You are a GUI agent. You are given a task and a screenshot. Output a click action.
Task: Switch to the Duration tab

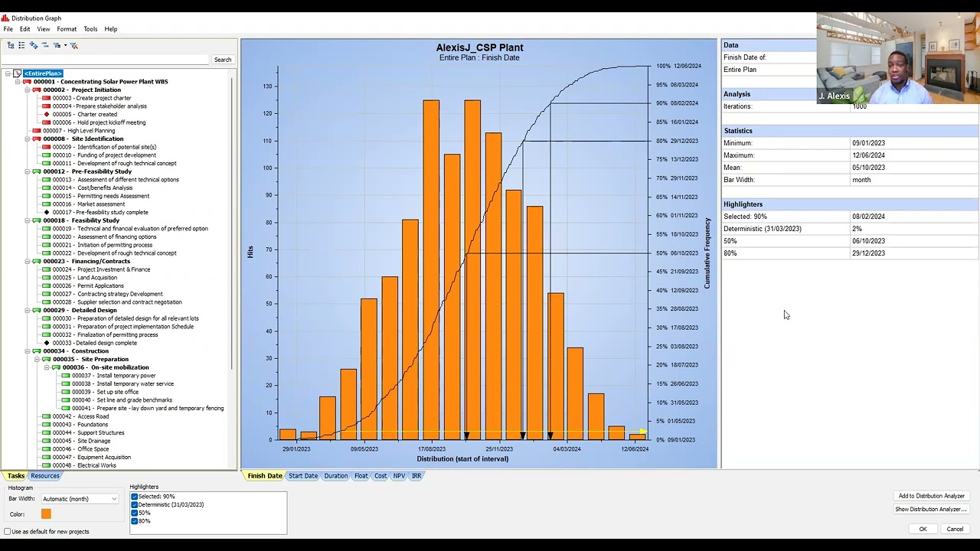click(335, 476)
